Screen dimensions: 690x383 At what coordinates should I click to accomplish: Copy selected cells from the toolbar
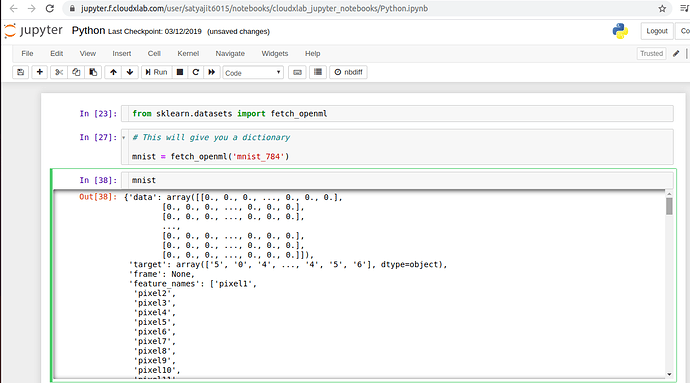pyautogui.click(x=76, y=72)
